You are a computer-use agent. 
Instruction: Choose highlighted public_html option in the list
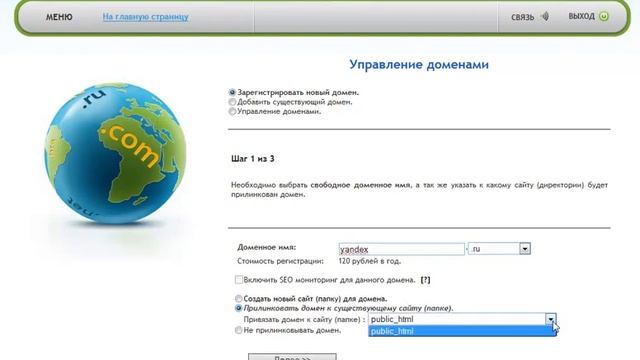(x=462, y=331)
